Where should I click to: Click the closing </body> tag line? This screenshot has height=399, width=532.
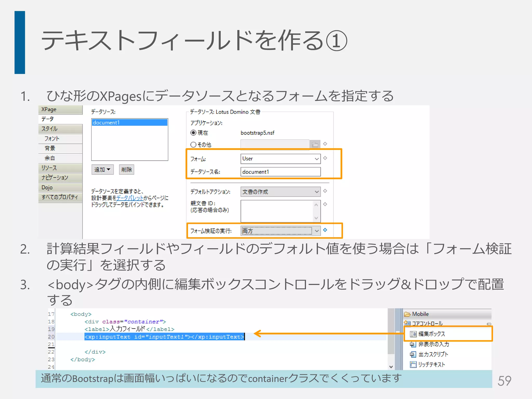click(83, 360)
